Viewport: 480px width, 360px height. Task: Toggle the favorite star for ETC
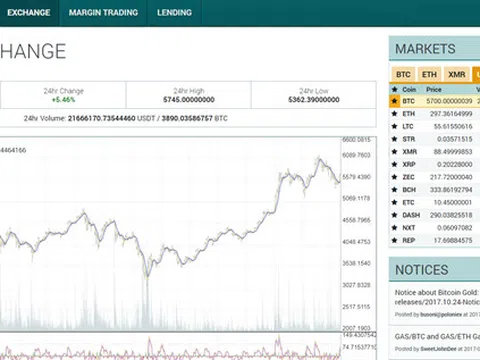tap(395, 202)
